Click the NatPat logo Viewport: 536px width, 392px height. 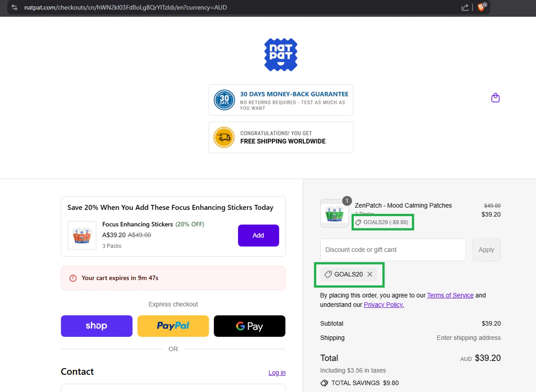pyautogui.click(x=281, y=55)
